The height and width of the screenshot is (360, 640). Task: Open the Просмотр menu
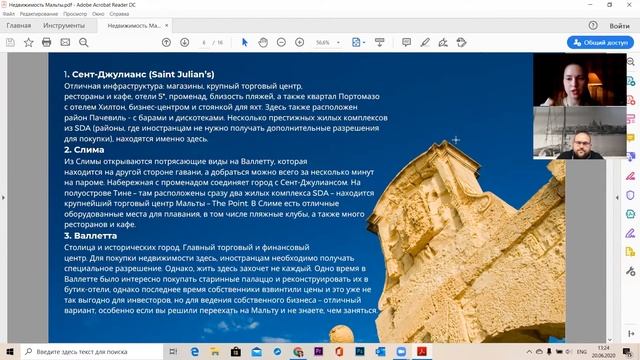tap(75, 14)
